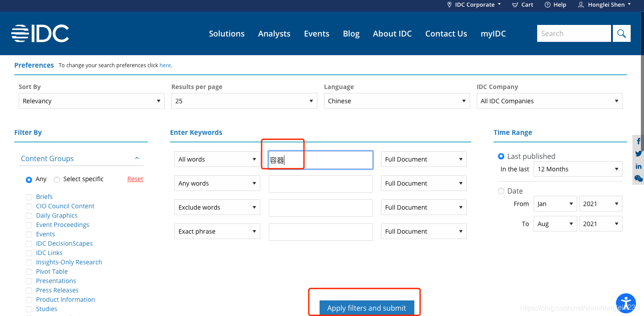Click the IDC logo
The height and width of the screenshot is (316, 644).
(x=40, y=33)
